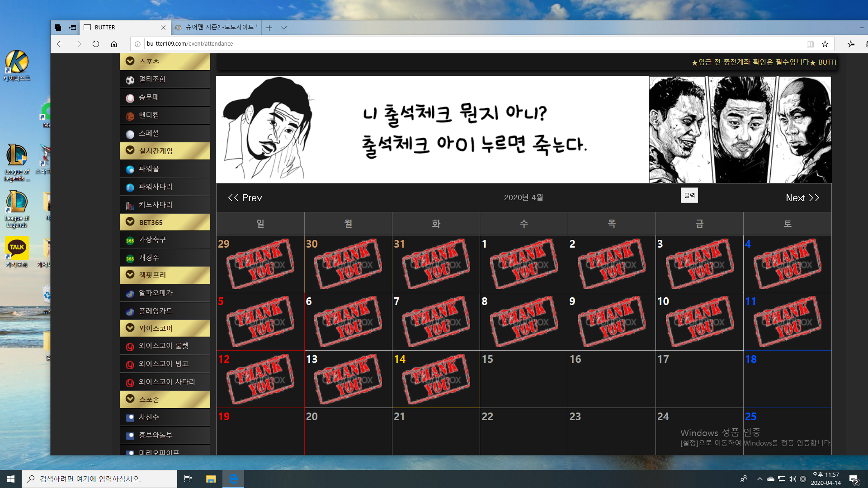
Task: Go to previous month with Prev
Action: click(245, 198)
